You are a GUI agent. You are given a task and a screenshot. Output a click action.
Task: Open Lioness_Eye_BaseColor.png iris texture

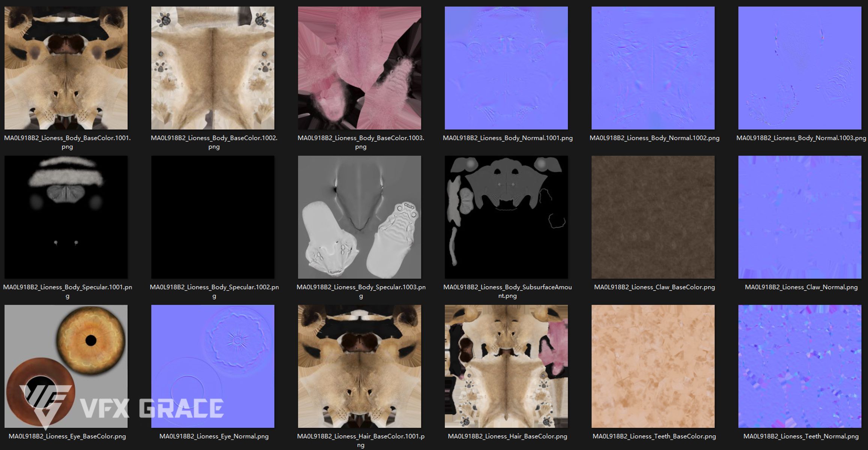pyautogui.click(x=66, y=366)
